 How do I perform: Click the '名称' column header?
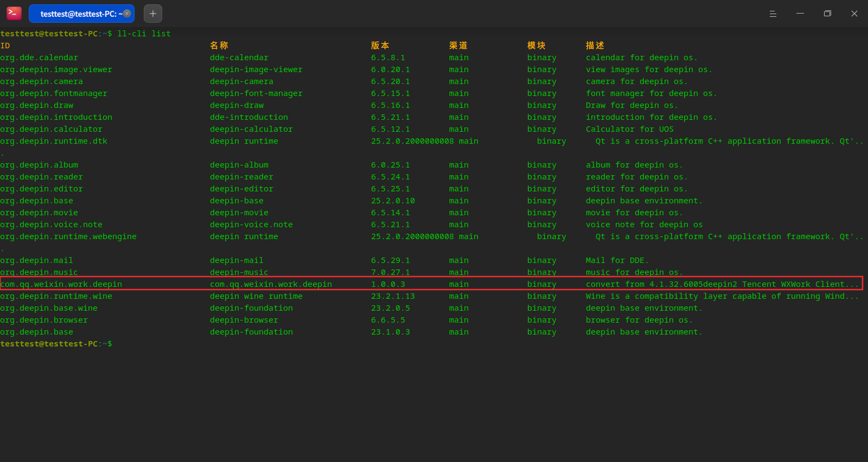219,46
